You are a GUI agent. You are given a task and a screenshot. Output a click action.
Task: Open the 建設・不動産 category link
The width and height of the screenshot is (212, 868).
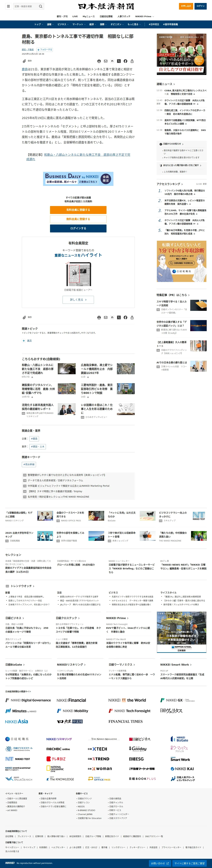(28, 50)
